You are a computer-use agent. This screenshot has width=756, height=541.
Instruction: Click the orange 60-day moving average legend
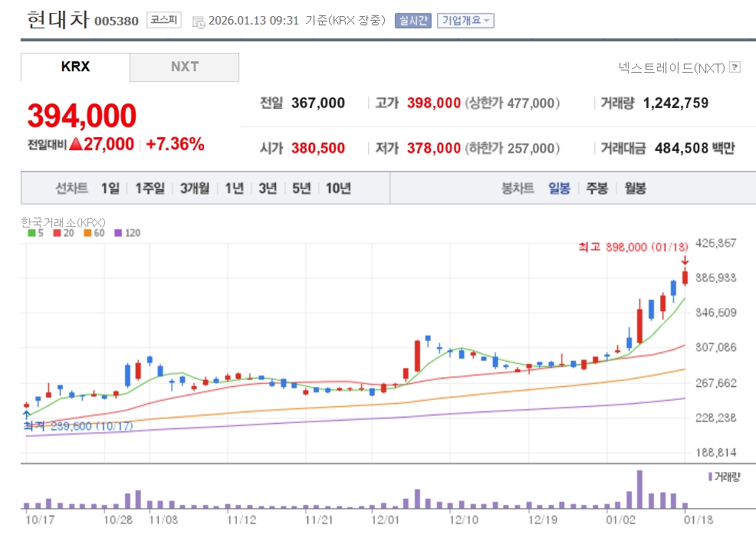[x=94, y=233]
